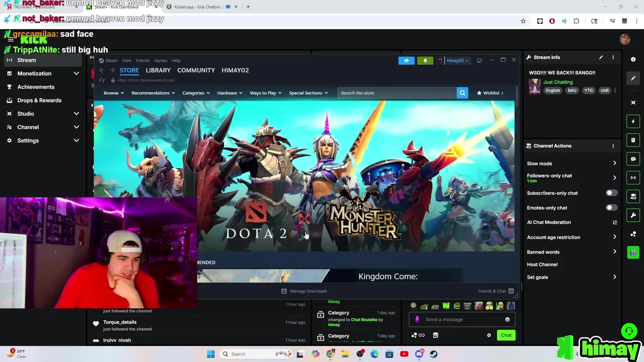This screenshot has height=362, width=644.
Task: Open Wishlist button in Steam store
Action: [x=490, y=93]
